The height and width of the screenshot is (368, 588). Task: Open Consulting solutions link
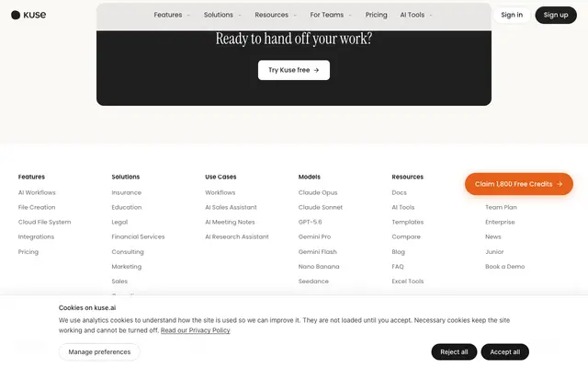[x=128, y=252]
